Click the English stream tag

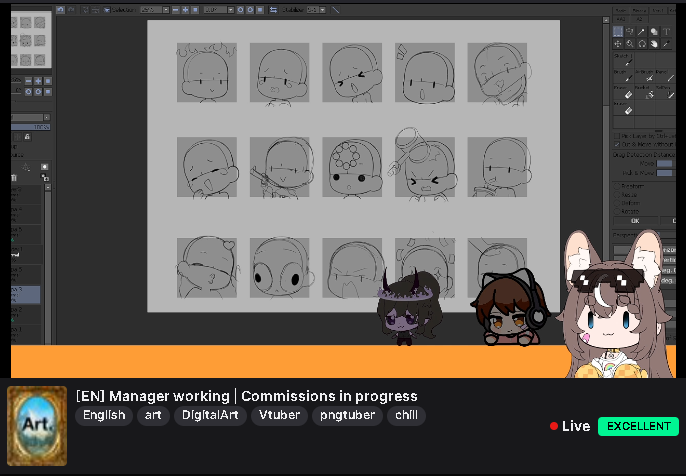pyautogui.click(x=104, y=415)
